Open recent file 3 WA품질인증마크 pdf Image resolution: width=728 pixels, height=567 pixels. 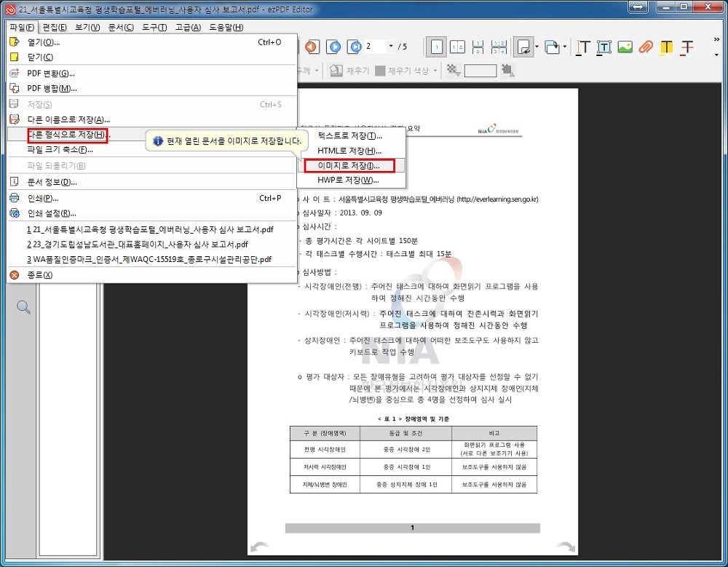(x=152, y=259)
